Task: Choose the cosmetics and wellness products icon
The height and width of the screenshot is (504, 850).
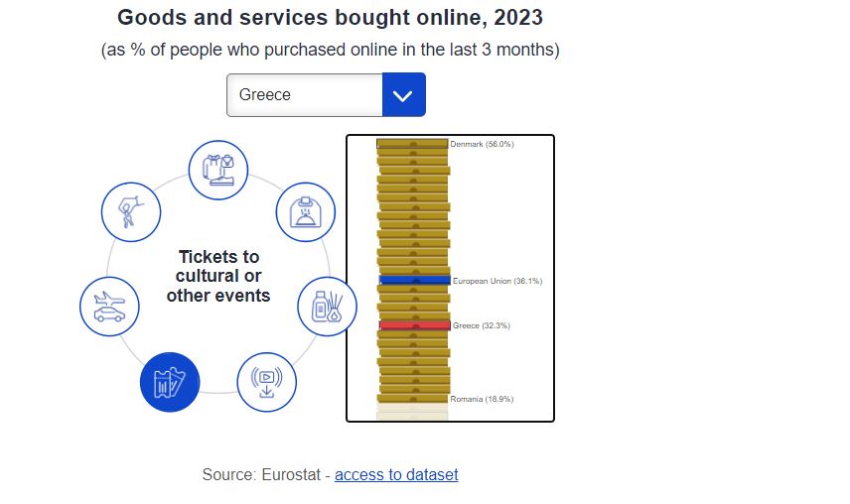Action: coord(327,307)
